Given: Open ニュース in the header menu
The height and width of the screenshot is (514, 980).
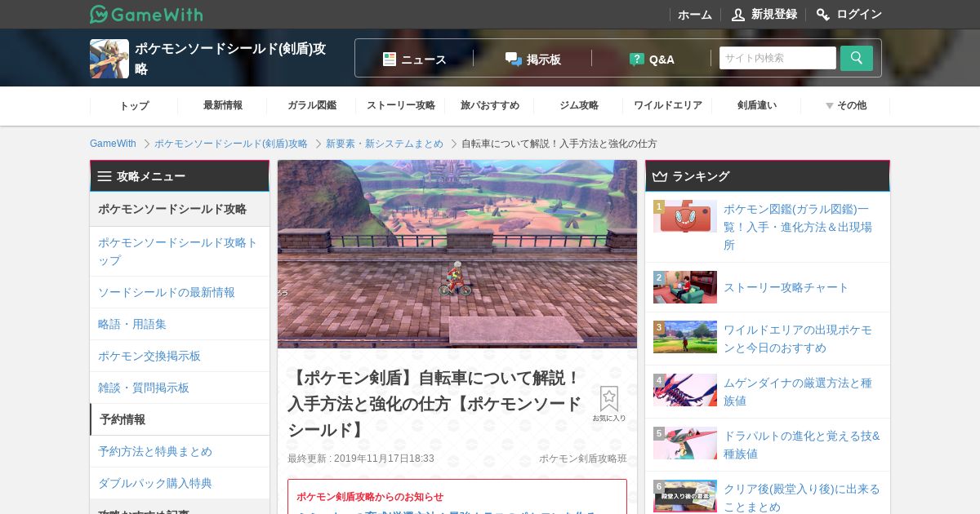Looking at the screenshot, I should [x=415, y=59].
